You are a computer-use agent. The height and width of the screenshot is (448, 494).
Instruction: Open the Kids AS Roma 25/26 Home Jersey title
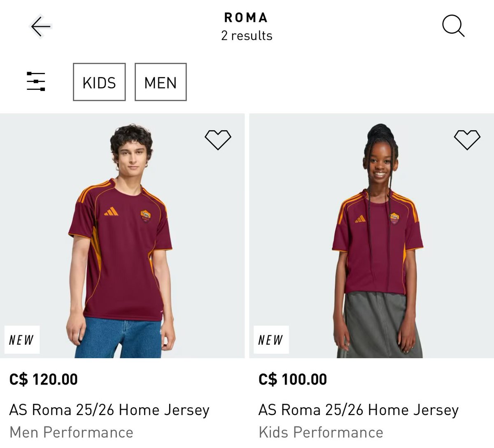(359, 410)
